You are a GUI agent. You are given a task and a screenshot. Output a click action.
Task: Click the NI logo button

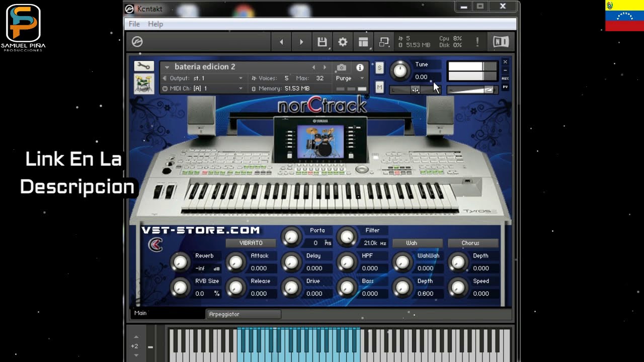point(501,42)
